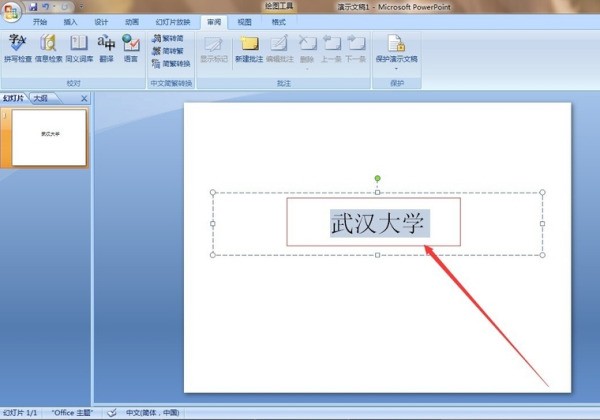The width and height of the screenshot is (600, 420).
Task: Open 信息检索 research tool
Action: pyautogui.click(x=48, y=47)
